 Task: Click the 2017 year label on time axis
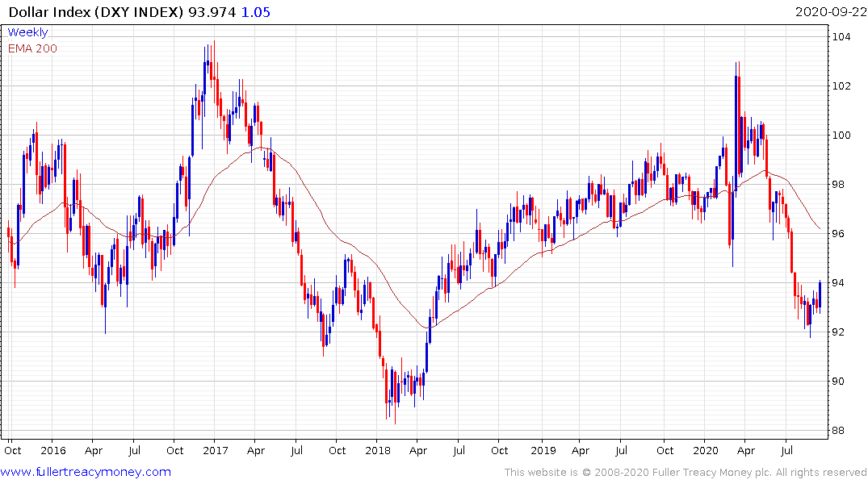point(216,450)
